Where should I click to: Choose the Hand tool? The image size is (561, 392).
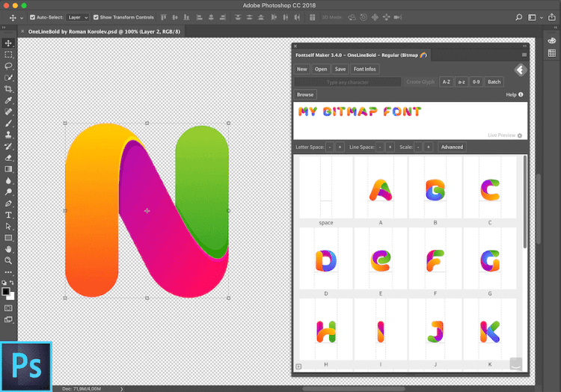(x=8, y=249)
